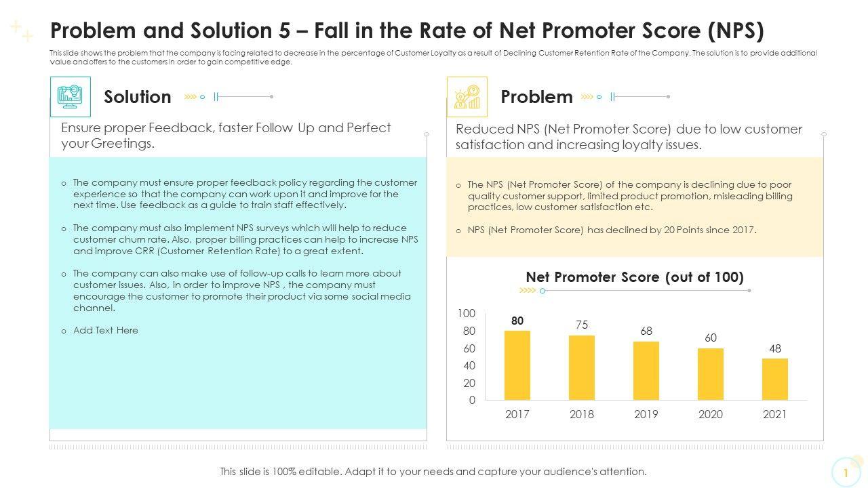
Task: Click the chevron arrows under chart title
Action: pyautogui.click(x=528, y=291)
